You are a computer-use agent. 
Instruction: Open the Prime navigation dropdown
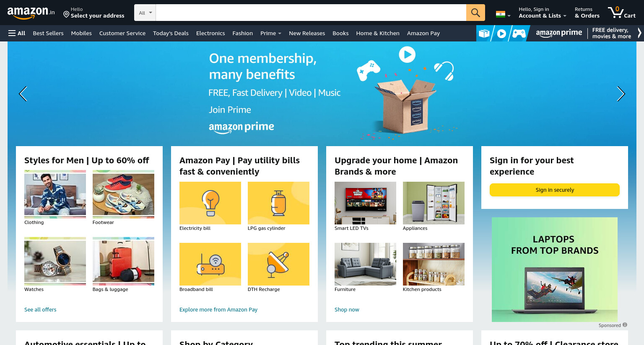pyautogui.click(x=270, y=33)
